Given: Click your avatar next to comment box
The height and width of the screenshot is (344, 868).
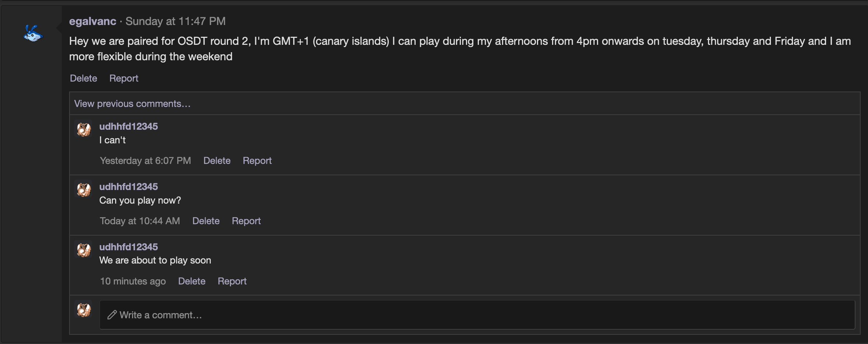Looking at the screenshot, I should (84, 310).
